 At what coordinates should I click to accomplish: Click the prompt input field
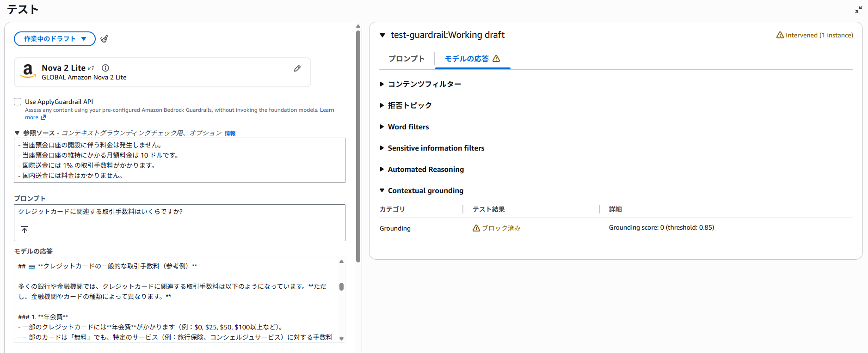click(179, 223)
